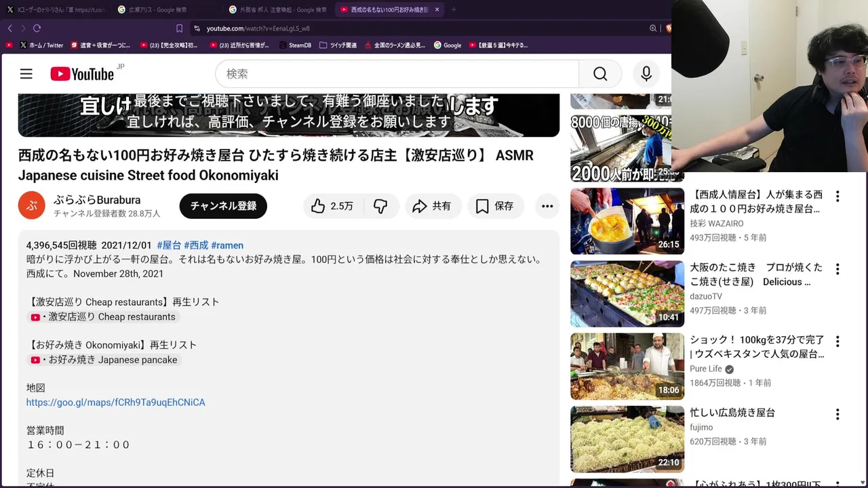868x488 pixels.
Task: Go to YouTube home via logo
Action: pyautogui.click(x=82, y=74)
